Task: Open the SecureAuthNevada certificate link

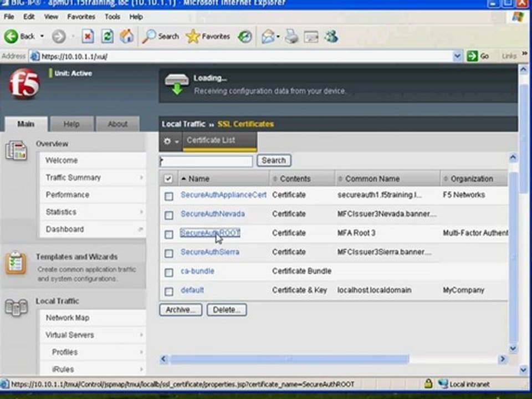Action: tap(213, 214)
